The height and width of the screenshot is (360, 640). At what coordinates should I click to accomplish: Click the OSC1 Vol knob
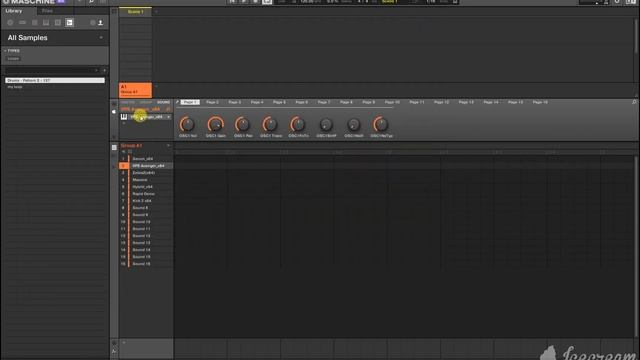(x=187, y=124)
